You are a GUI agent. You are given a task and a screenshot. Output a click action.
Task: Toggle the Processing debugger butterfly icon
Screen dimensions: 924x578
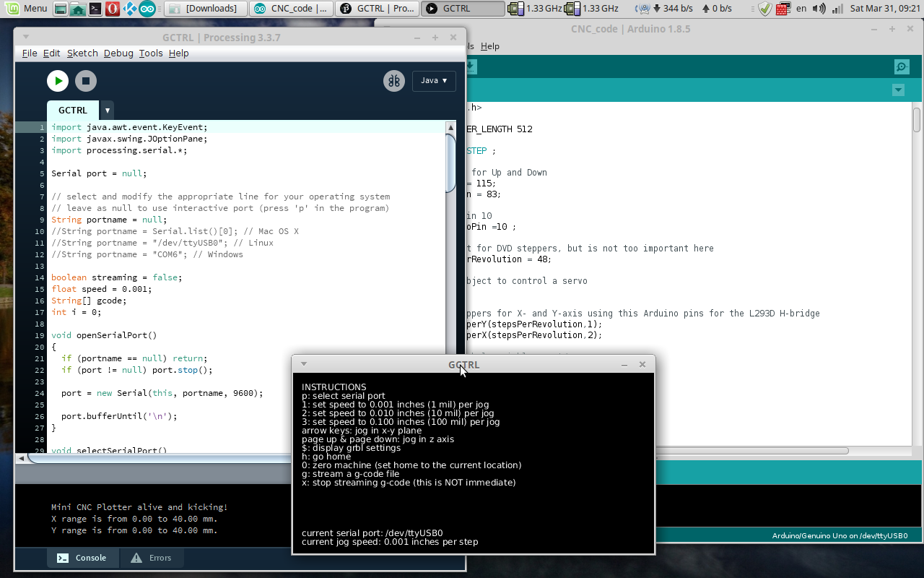[393, 81]
